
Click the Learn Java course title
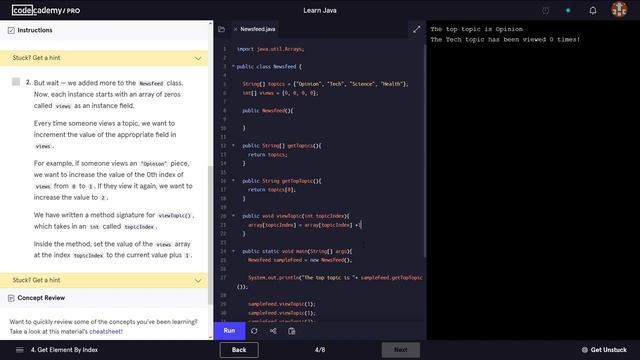tap(320, 10)
